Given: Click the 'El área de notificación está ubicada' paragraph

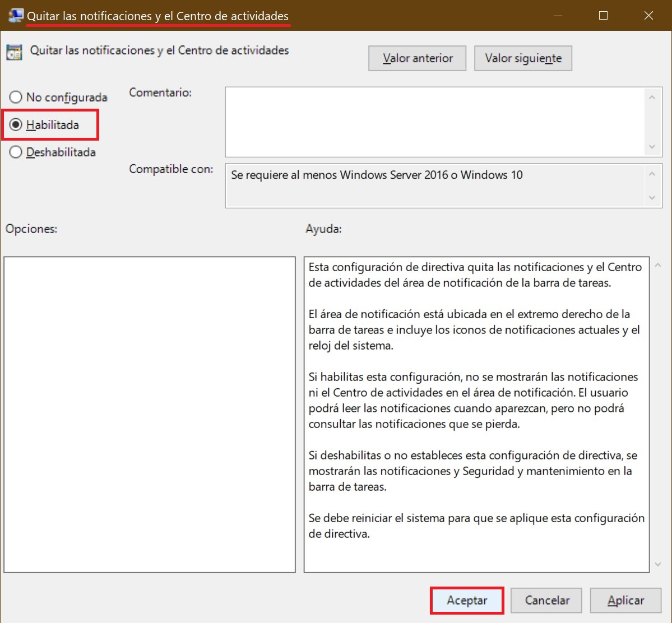Looking at the screenshot, I should [474, 329].
